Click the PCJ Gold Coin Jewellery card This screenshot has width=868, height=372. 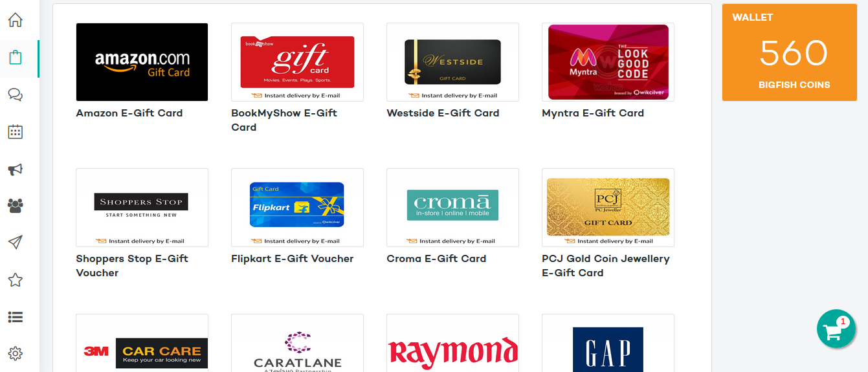coord(608,208)
